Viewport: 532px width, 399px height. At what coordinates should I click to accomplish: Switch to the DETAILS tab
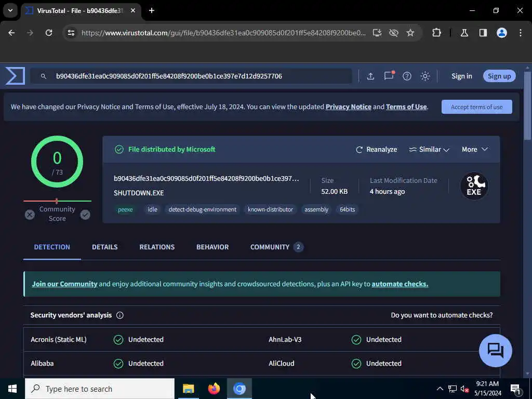tap(105, 247)
